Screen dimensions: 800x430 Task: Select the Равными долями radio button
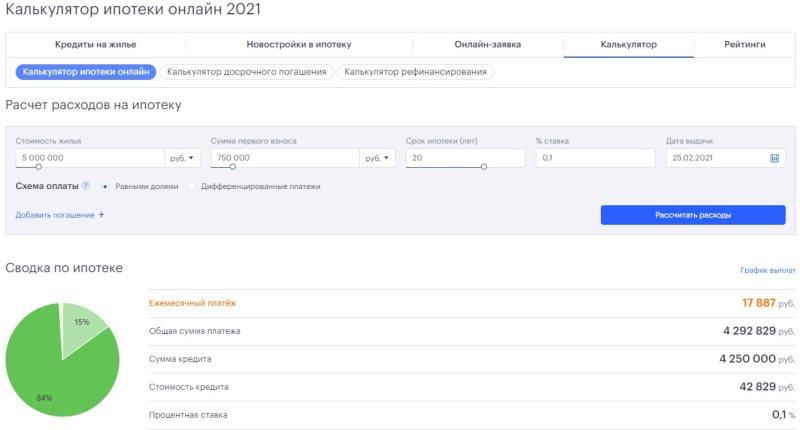pos(106,186)
